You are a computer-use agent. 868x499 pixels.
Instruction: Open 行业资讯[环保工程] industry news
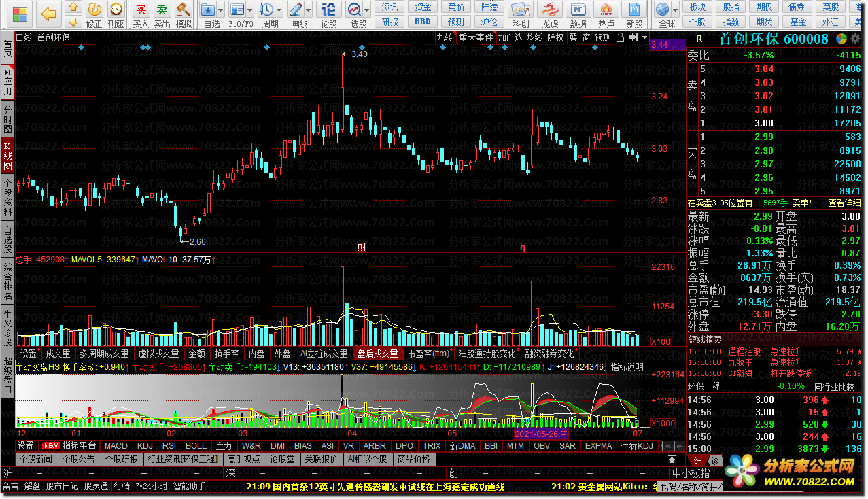[x=184, y=459]
